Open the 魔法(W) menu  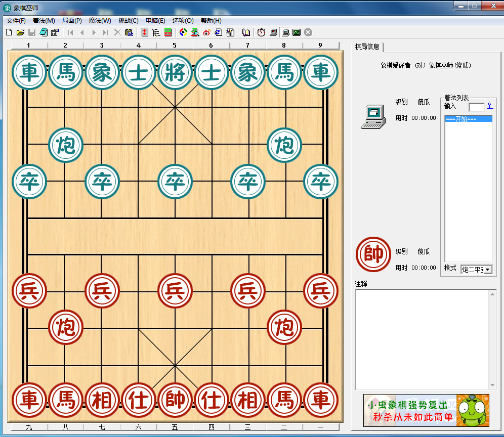pyautogui.click(x=100, y=21)
